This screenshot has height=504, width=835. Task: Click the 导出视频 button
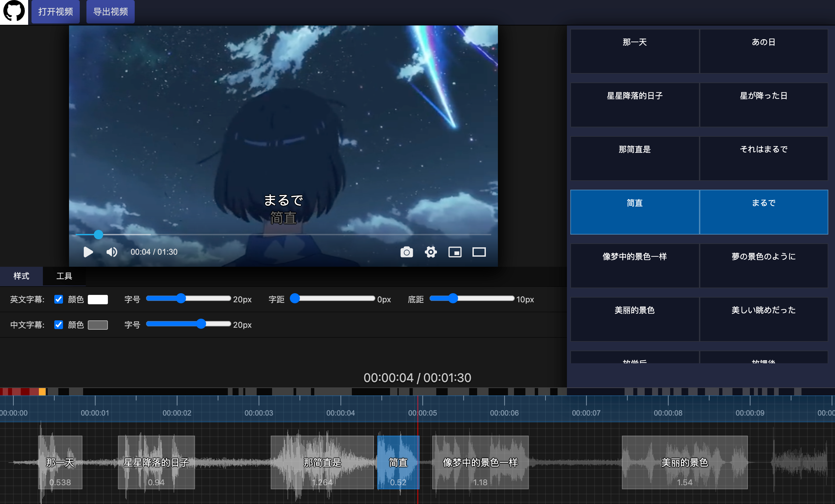tap(111, 12)
